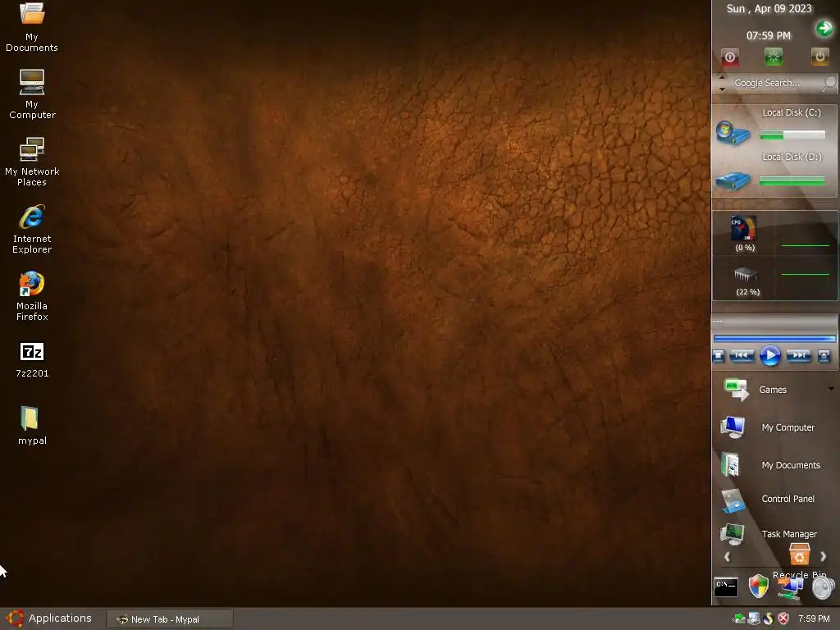The width and height of the screenshot is (840, 630).
Task: Open My Documents from sidebar shortcuts
Action: (771, 464)
